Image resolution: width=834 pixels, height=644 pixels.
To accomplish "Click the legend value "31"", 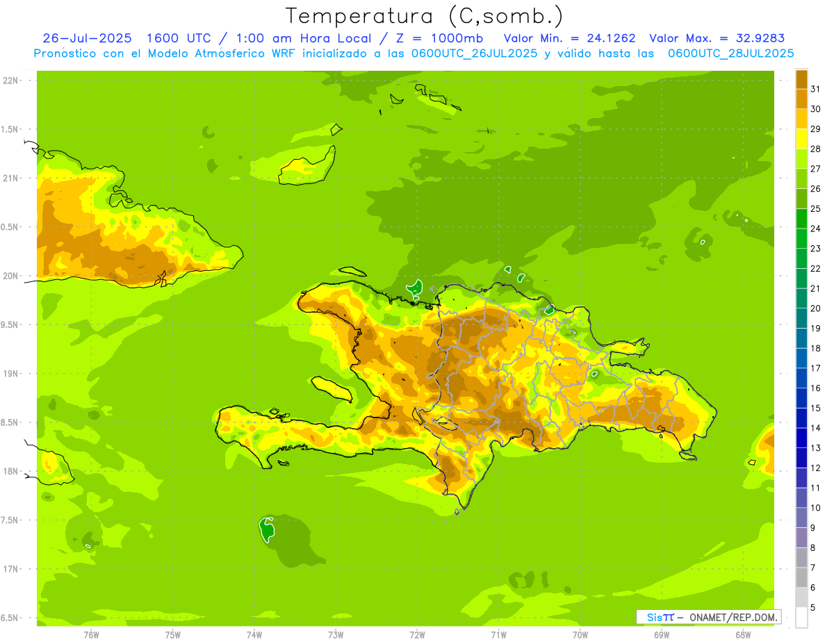I will coord(815,89).
